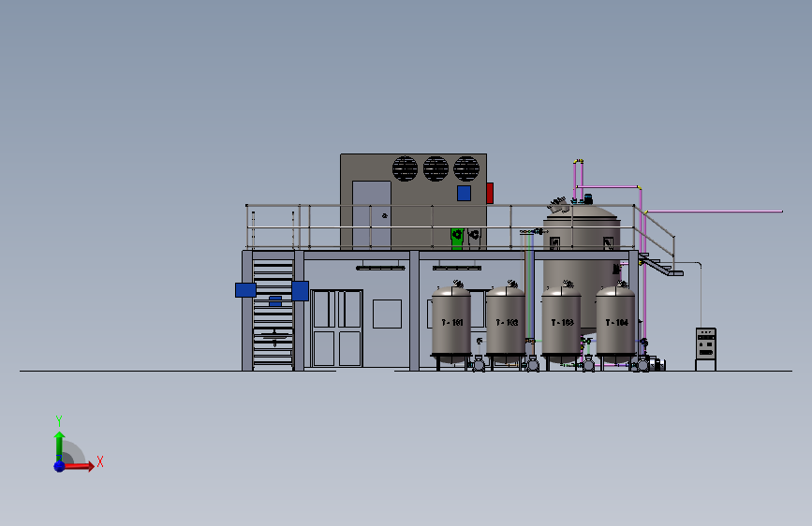
Task: Select the large reactor vessel dome
Action: tap(582, 212)
